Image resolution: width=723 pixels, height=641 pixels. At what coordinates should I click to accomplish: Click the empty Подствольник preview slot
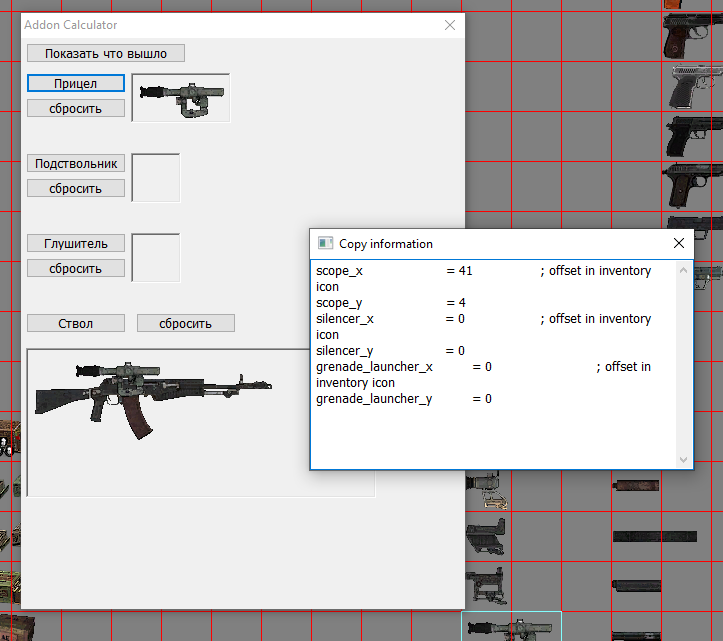coord(156,177)
